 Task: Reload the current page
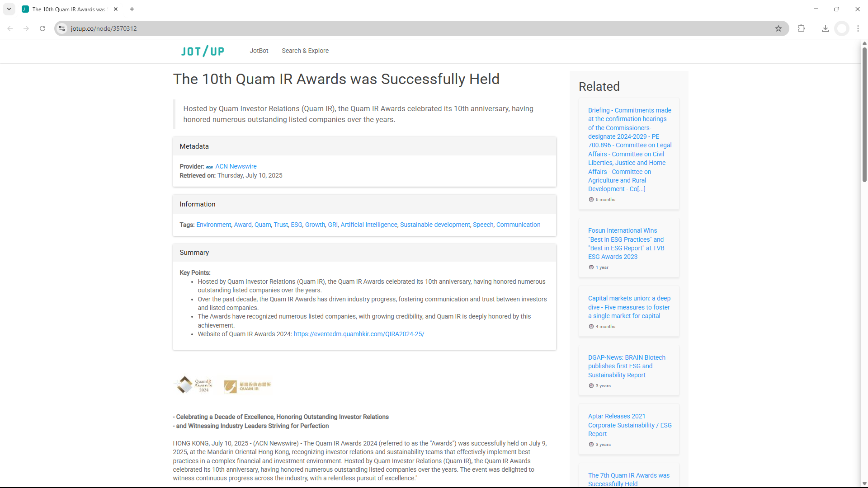(42, 28)
